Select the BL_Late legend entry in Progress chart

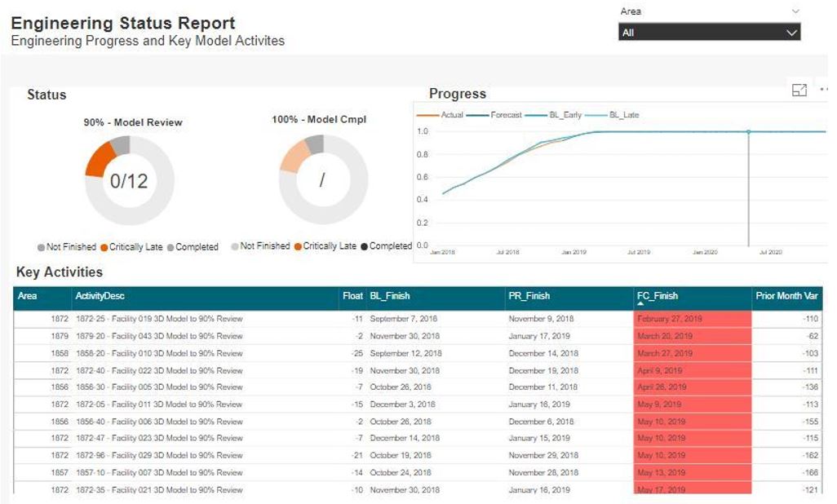pos(624,115)
